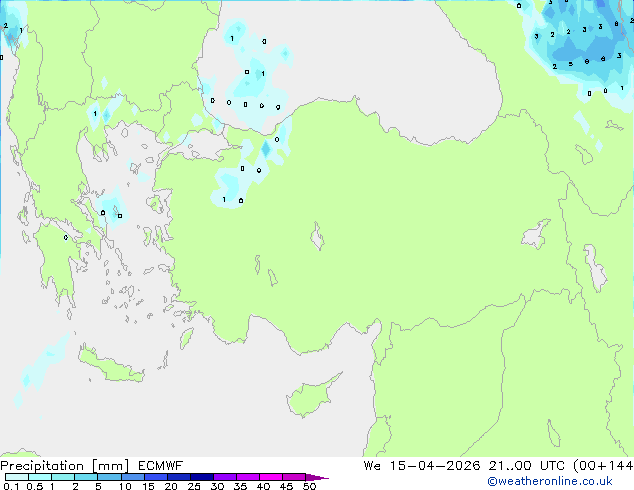Click the date '15-04-2026'
634x490 pixels.
pos(435,466)
